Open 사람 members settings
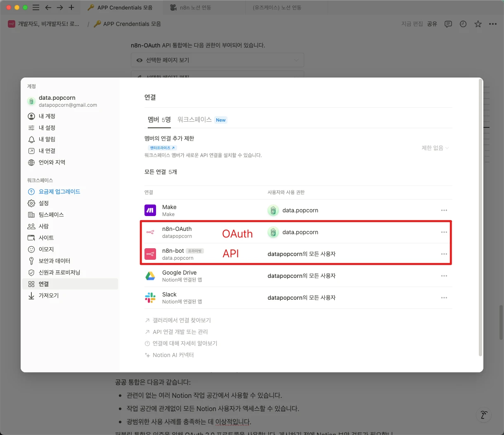 43,226
